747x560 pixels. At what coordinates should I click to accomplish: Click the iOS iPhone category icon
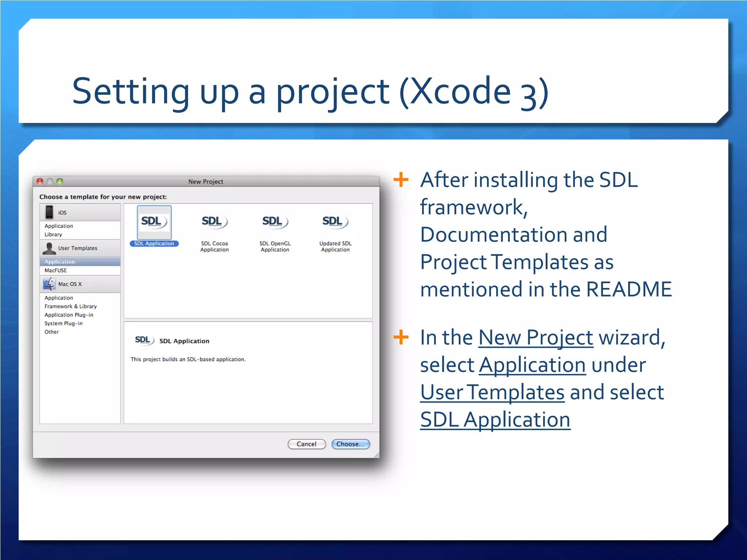click(x=49, y=212)
